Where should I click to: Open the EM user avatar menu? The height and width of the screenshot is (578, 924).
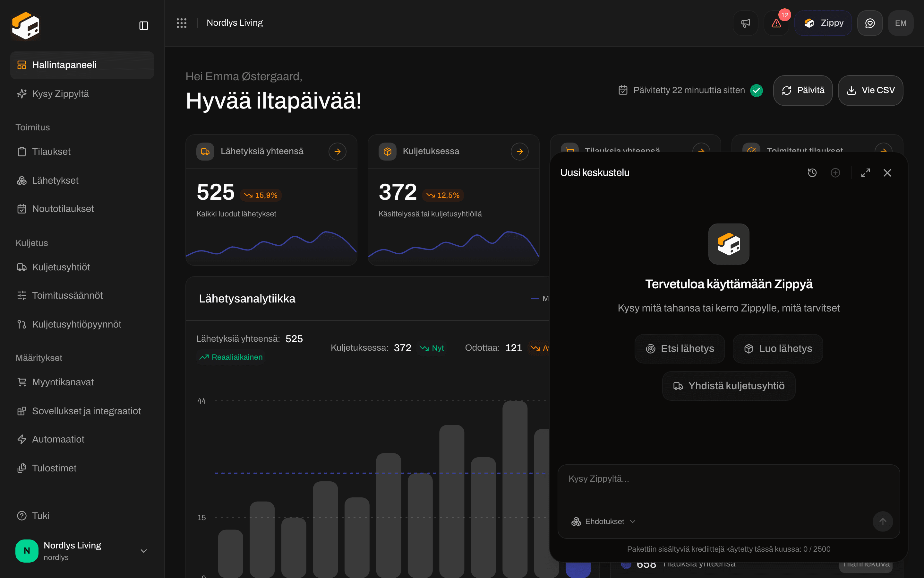[x=901, y=23]
